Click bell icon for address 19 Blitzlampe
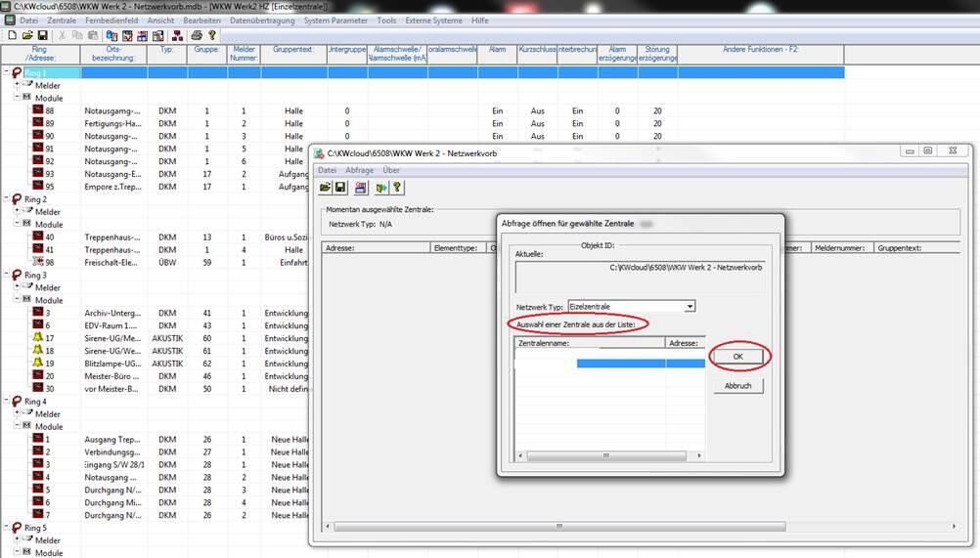The width and height of the screenshot is (980, 558). coord(38,363)
